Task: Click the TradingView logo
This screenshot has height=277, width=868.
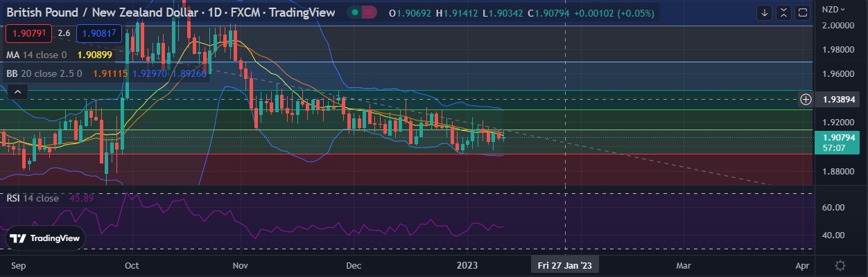Action: pos(46,238)
